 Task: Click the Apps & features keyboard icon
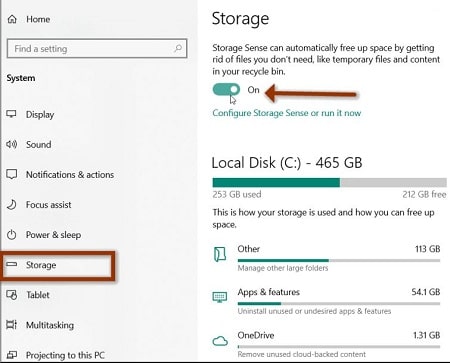coord(220,297)
